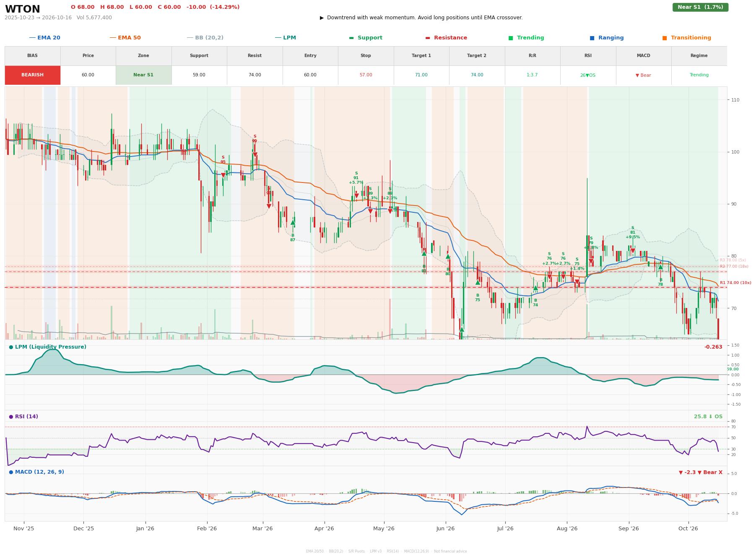
Task: Click the red BEARISH bias cell
Action: pyautogui.click(x=33, y=75)
